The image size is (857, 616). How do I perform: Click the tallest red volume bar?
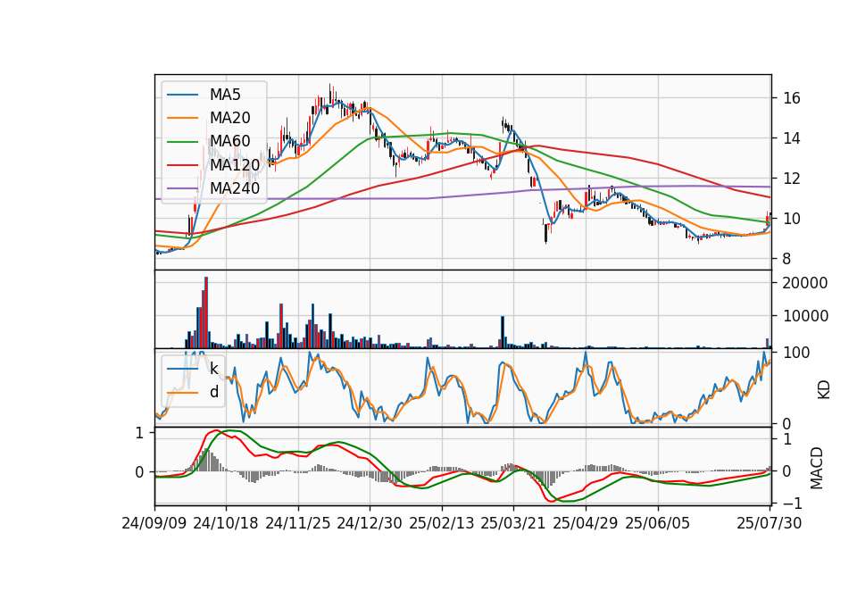tap(206, 312)
